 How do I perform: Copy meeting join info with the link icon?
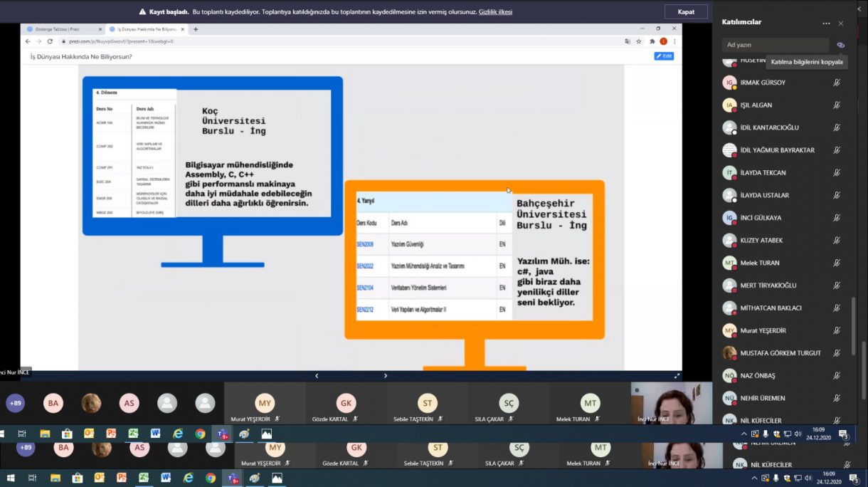(x=840, y=45)
